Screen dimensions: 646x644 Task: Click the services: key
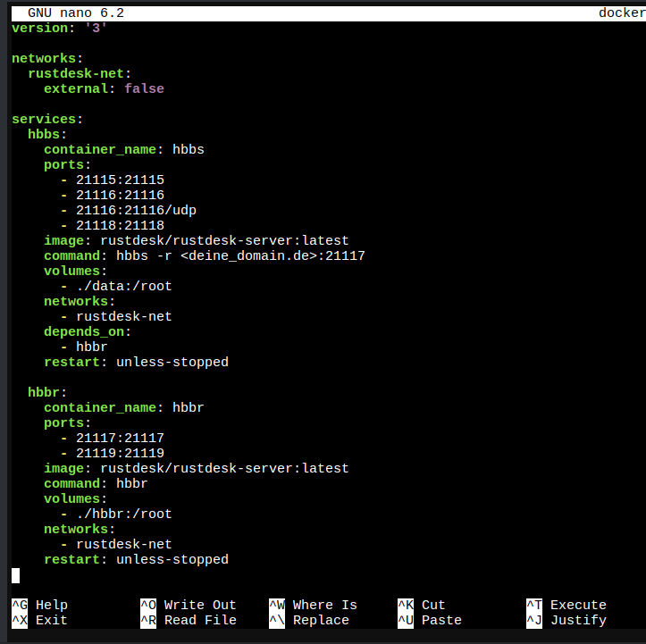[47, 120]
